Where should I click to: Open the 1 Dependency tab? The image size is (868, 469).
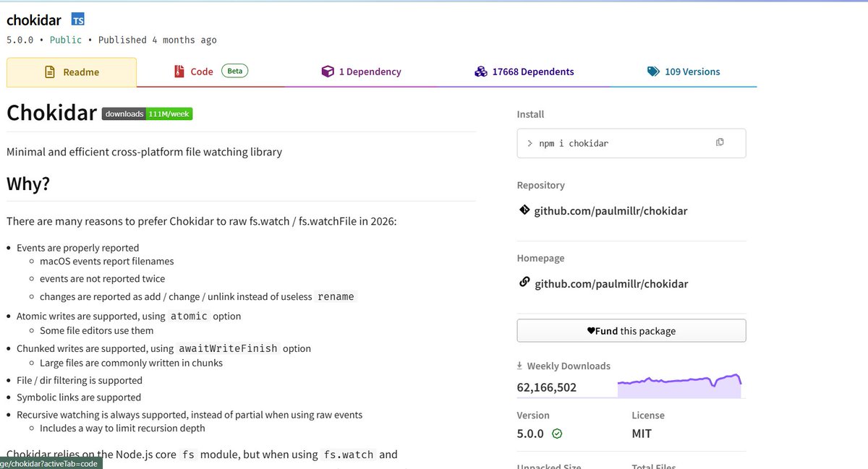362,72
